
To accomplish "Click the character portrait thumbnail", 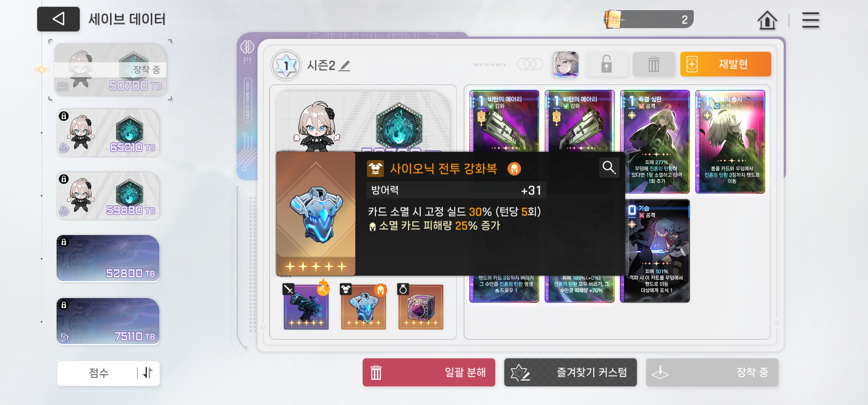I will [x=566, y=64].
